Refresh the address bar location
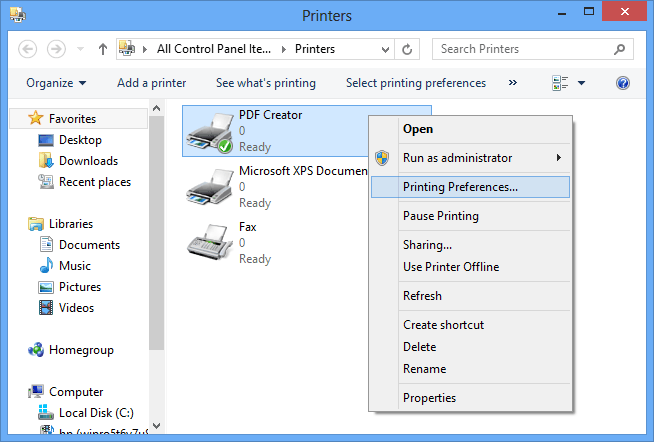This screenshot has width=654, height=442. (x=407, y=49)
